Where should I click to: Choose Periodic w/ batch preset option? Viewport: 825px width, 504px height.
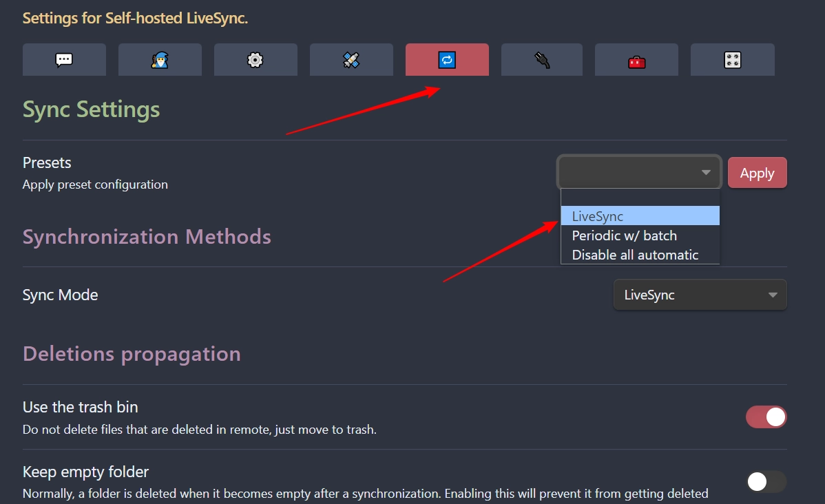click(x=640, y=235)
